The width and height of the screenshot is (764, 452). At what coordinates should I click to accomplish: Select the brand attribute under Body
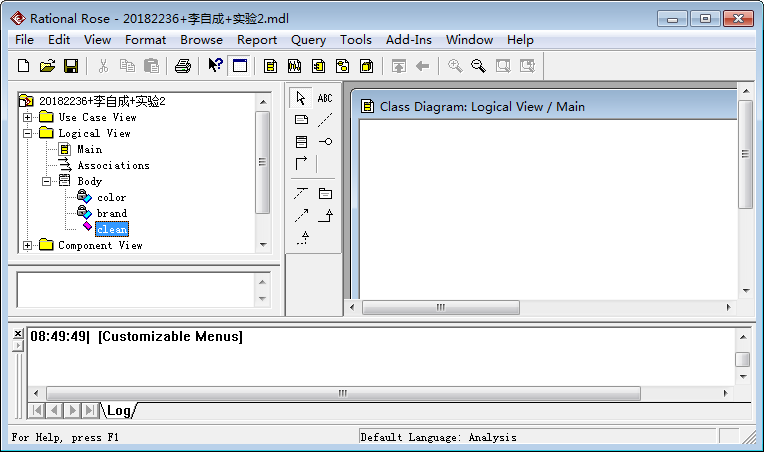[112, 214]
